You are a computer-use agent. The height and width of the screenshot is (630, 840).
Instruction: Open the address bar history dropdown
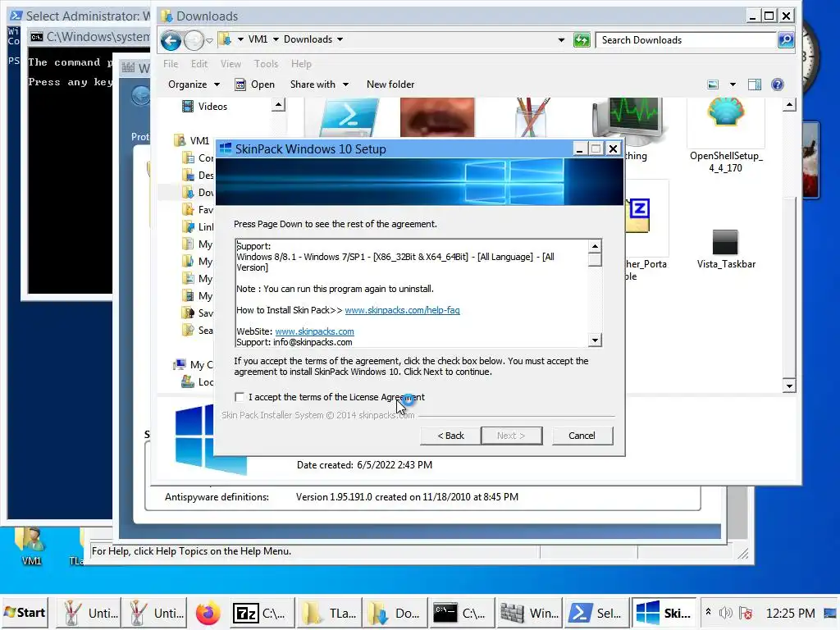tap(561, 40)
